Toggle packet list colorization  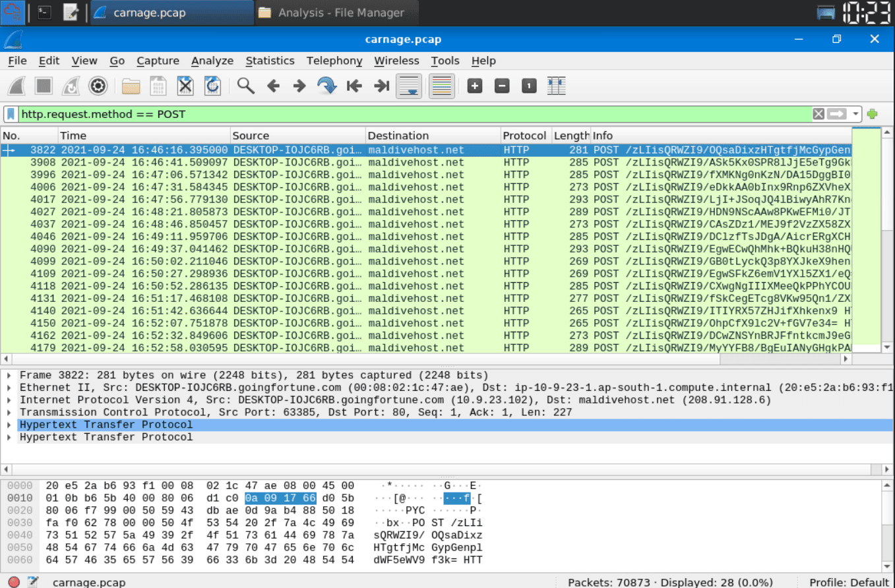442,86
